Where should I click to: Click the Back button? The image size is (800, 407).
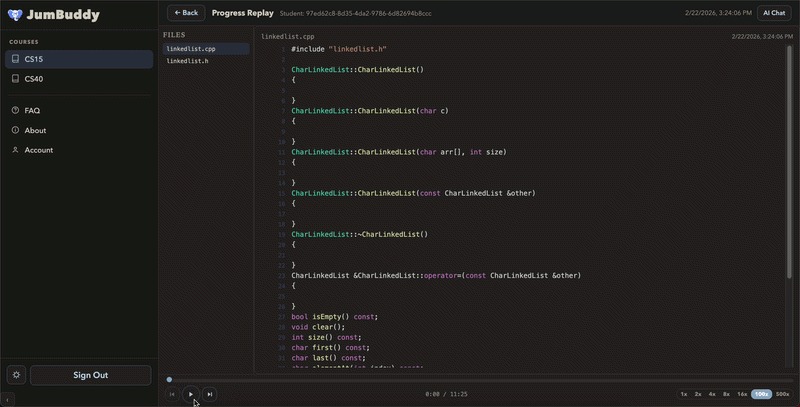point(186,13)
